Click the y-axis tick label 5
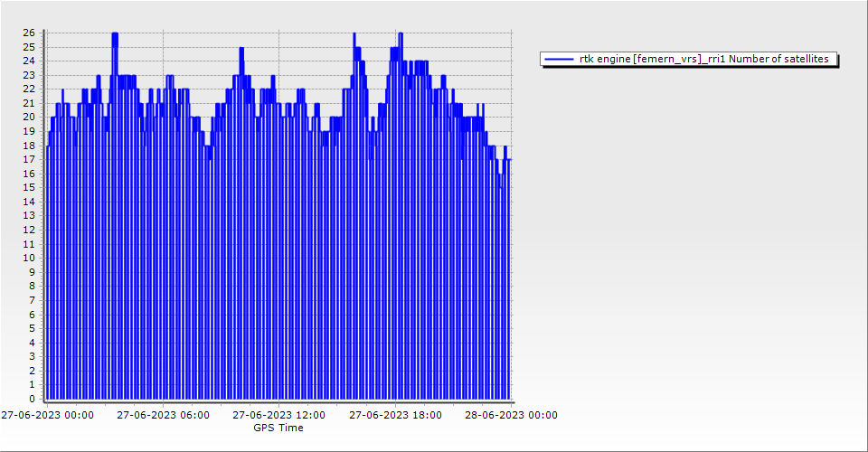 pyautogui.click(x=33, y=328)
